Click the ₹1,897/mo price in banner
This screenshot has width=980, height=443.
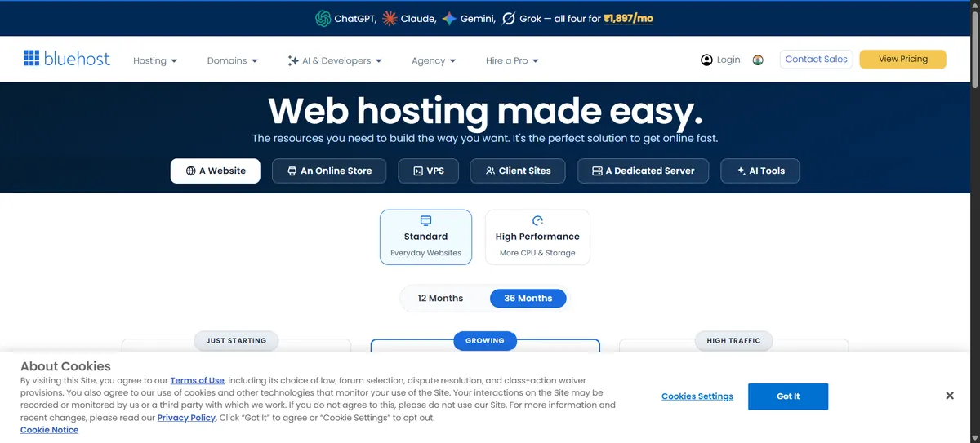click(628, 18)
